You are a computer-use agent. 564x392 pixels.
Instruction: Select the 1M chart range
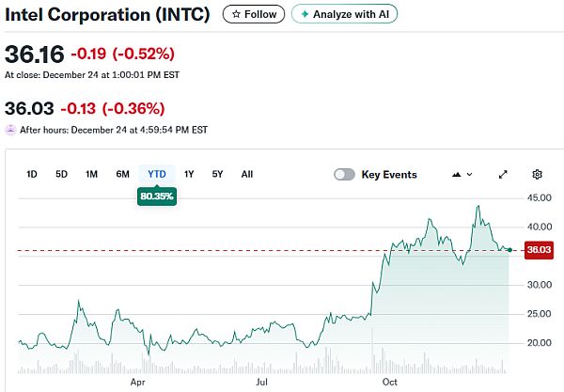click(91, 174)
